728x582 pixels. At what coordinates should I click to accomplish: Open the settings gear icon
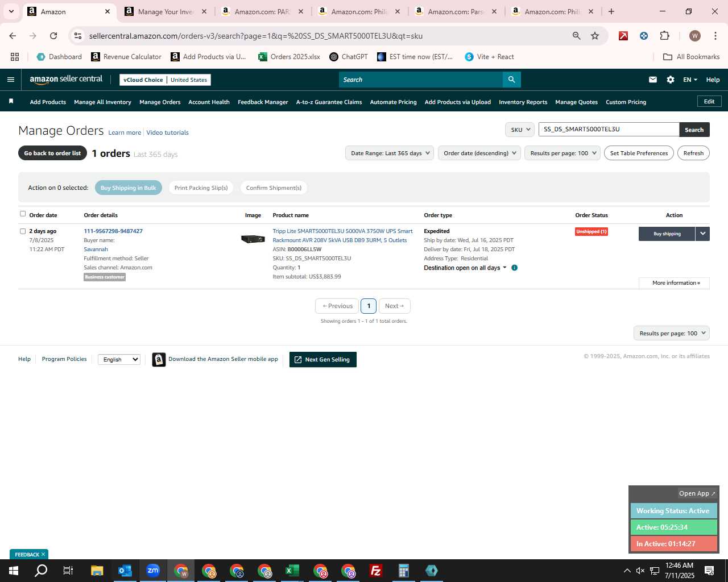(x=671, y=80)
